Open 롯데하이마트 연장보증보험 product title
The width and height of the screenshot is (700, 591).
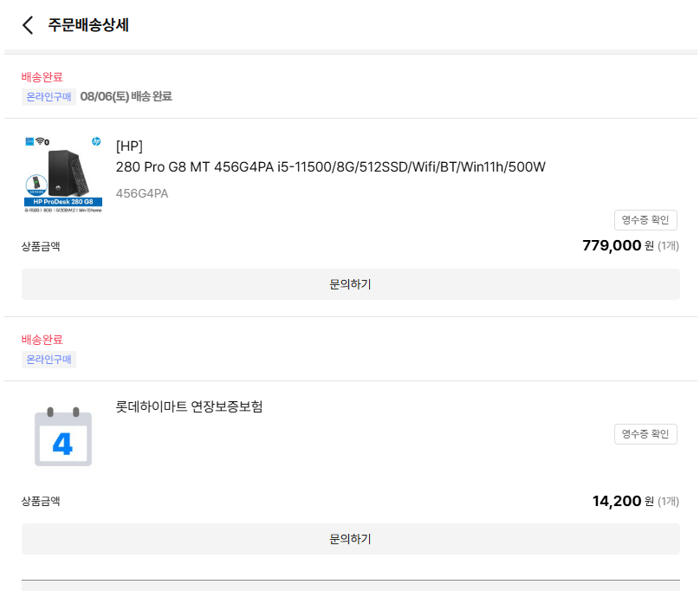(x=189, y=406)
